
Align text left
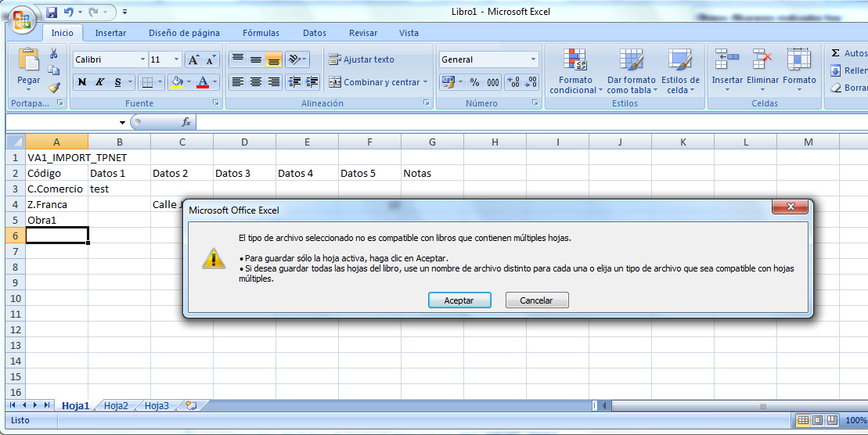237,82
